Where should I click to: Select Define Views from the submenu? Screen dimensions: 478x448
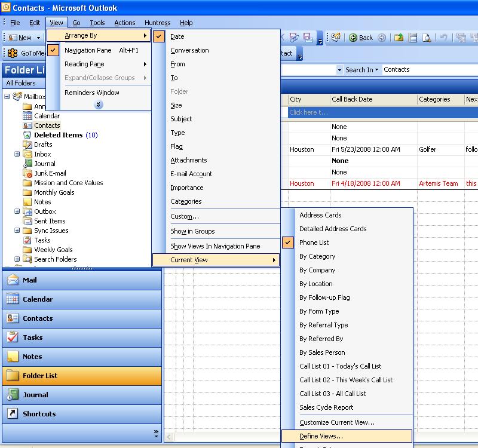pos(323,436)
